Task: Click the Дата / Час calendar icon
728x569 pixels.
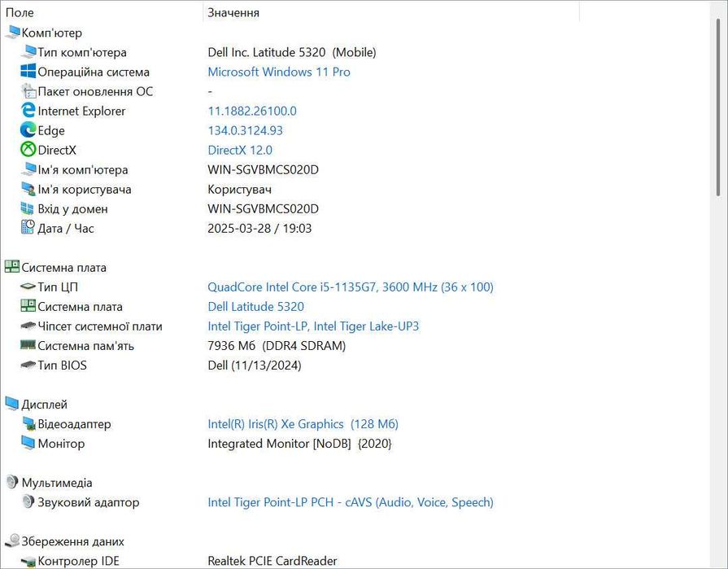Action: point(28,227)
